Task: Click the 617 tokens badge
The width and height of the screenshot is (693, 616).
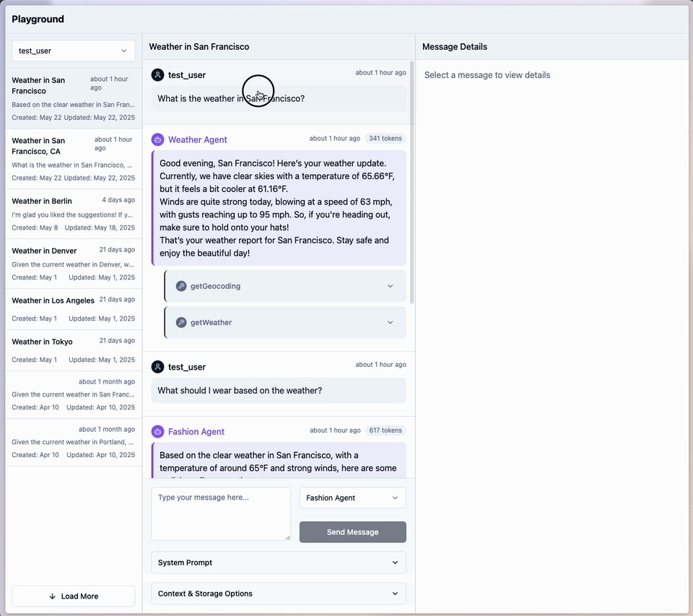Action: [385, 430]
